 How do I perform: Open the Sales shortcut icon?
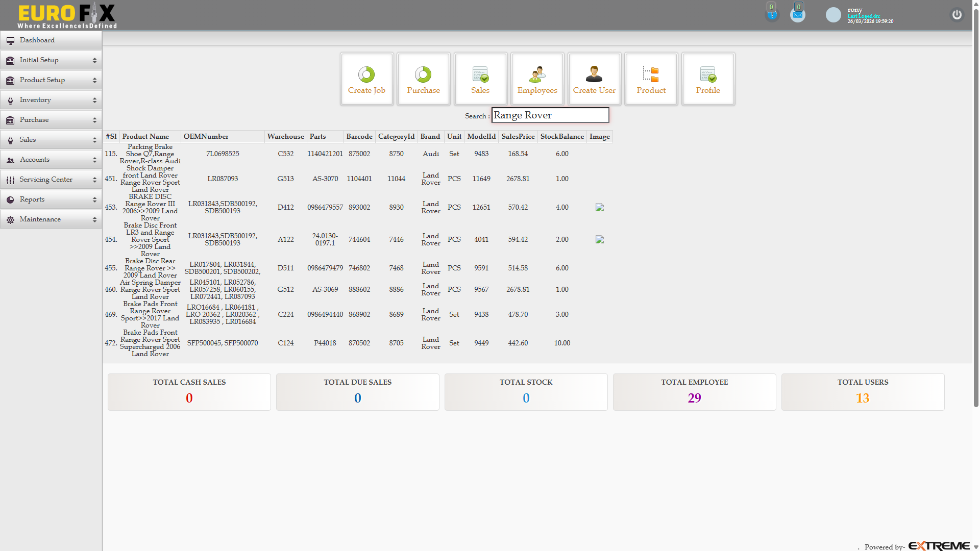click(480, 79)
